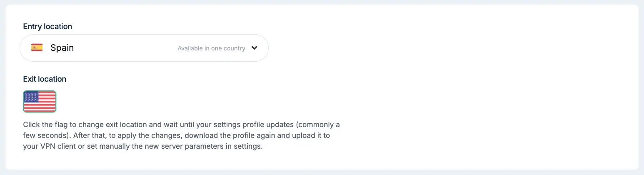Click the 'Spain' country name text
Image resolution: width=644 pixels, height=175 pixels.
(62, 47)
